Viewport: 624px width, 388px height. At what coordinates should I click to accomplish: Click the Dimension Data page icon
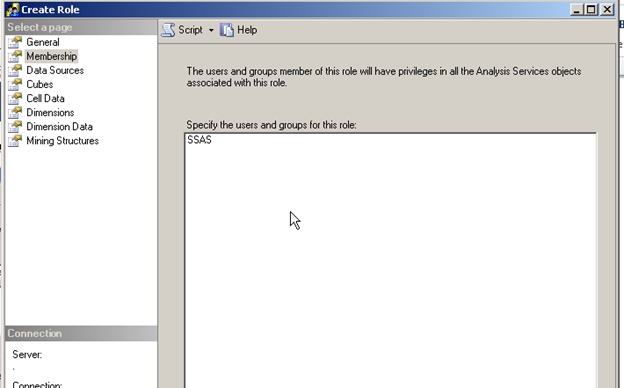pyautogui.click(x=15, y=127)
